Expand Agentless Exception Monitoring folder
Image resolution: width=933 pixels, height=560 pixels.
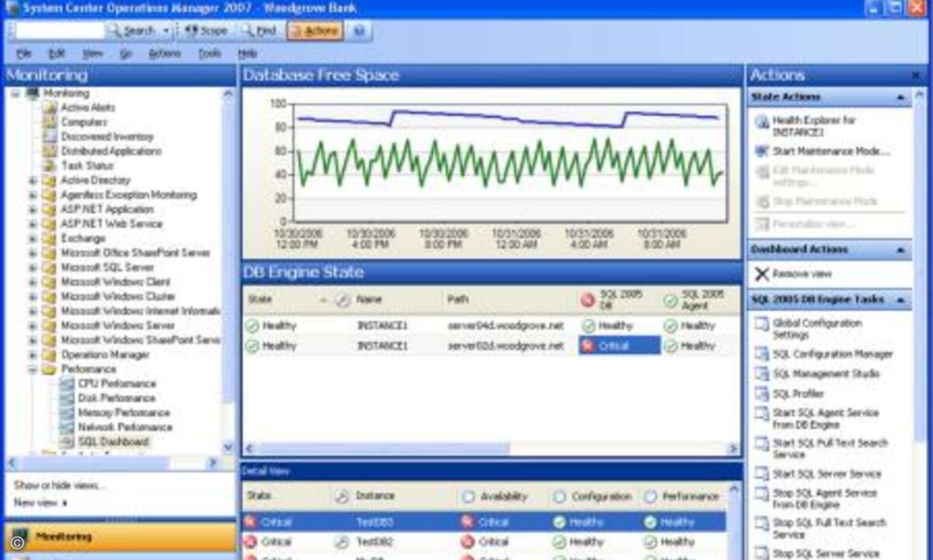(x=33, y=195)
